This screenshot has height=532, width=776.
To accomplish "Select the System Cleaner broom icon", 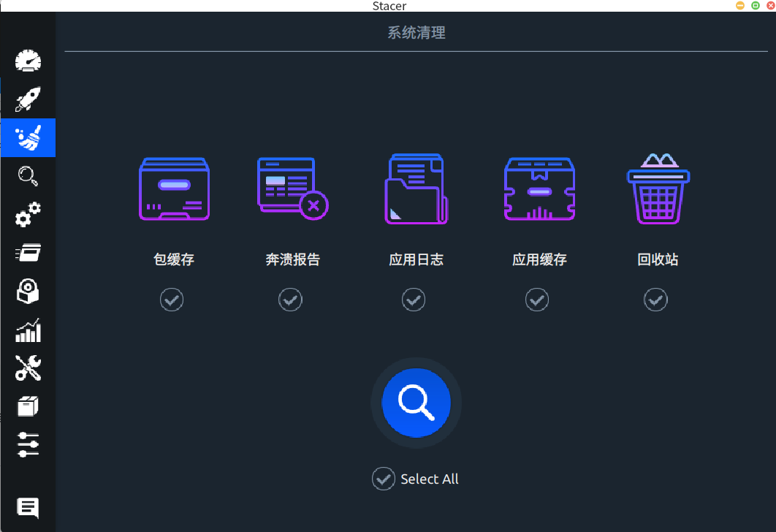I will click(28, 137).
